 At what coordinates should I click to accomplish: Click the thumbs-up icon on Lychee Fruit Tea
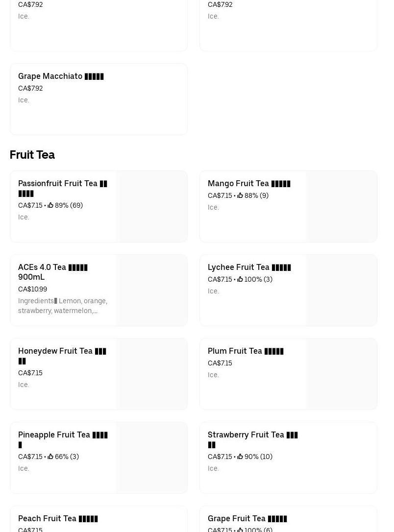coord(240,279)
